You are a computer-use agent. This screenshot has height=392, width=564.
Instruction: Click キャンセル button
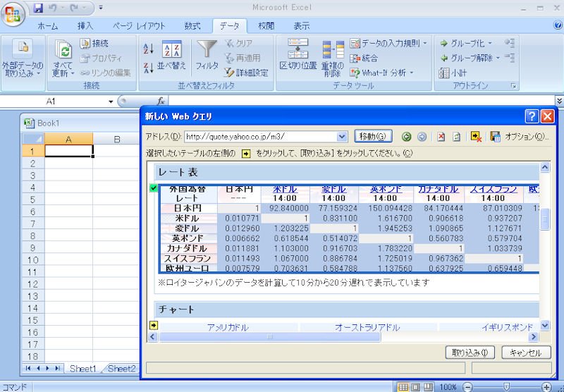click(x=526, y=353)
